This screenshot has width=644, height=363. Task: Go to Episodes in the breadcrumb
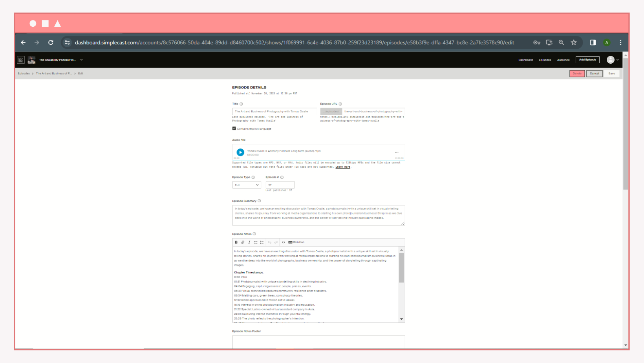coord(24,73)
